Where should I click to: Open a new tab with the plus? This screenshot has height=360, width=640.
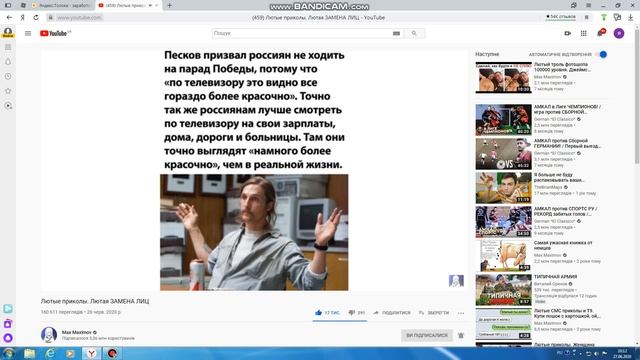(x=169, y=5)
